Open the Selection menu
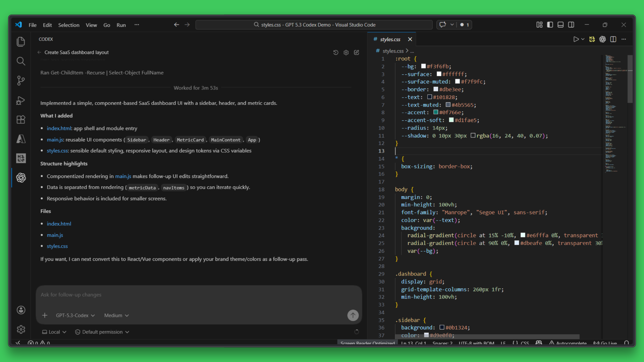This screenshot has width=644, height=362. [x=68, y=25]
